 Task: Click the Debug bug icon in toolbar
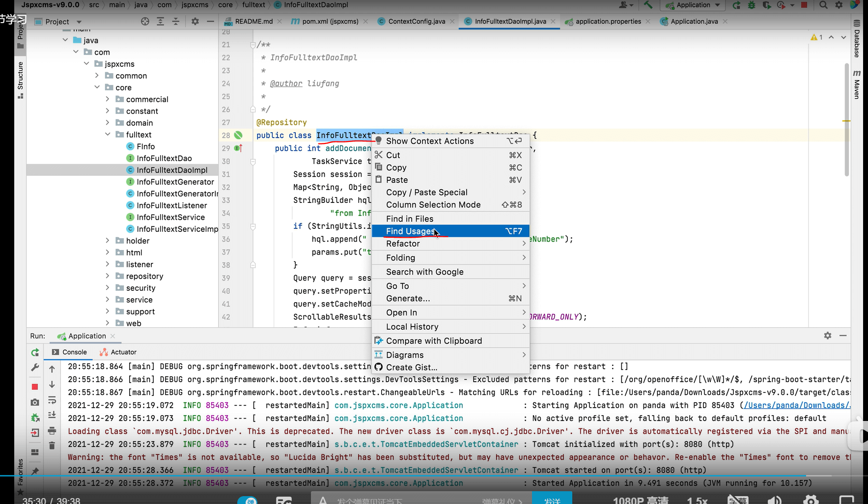(752, 5)
